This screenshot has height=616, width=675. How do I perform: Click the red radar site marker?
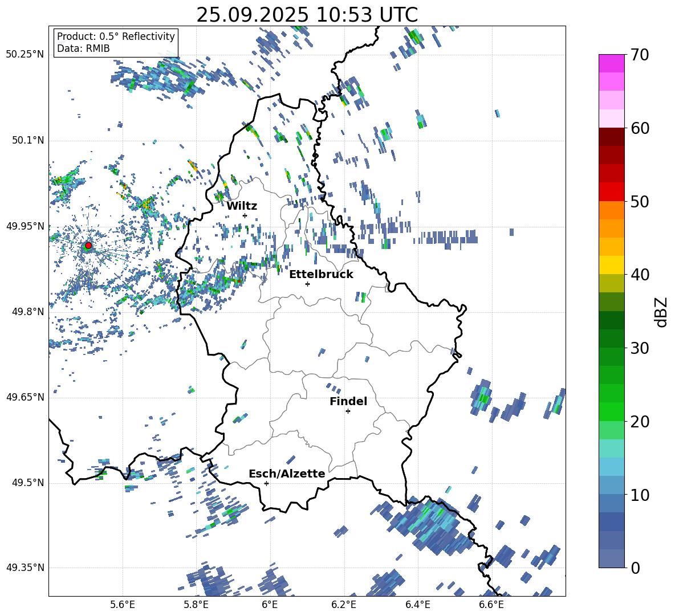coord(88,246)
